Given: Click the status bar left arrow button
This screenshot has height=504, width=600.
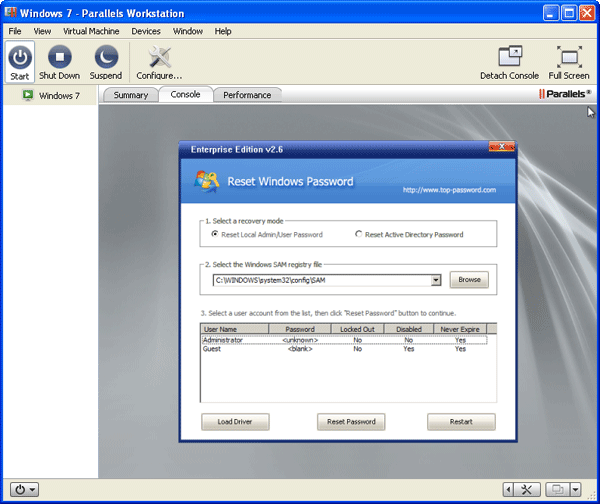Looking at the screenshot, I should pos(508,489).
